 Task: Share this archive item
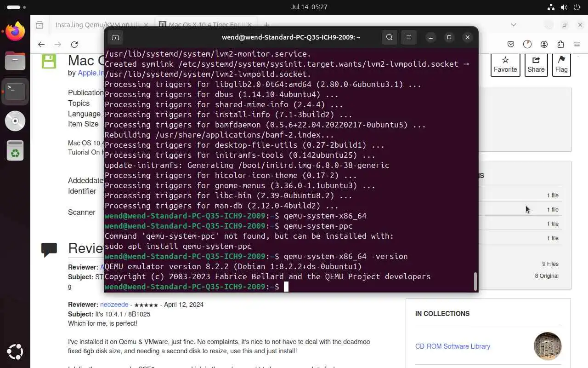(536, 65)
